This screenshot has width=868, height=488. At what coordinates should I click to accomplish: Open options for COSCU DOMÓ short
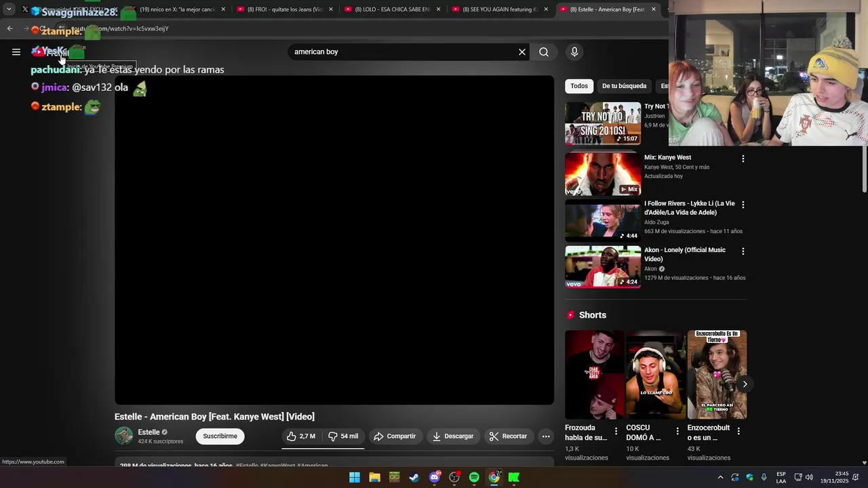point(677,431)
